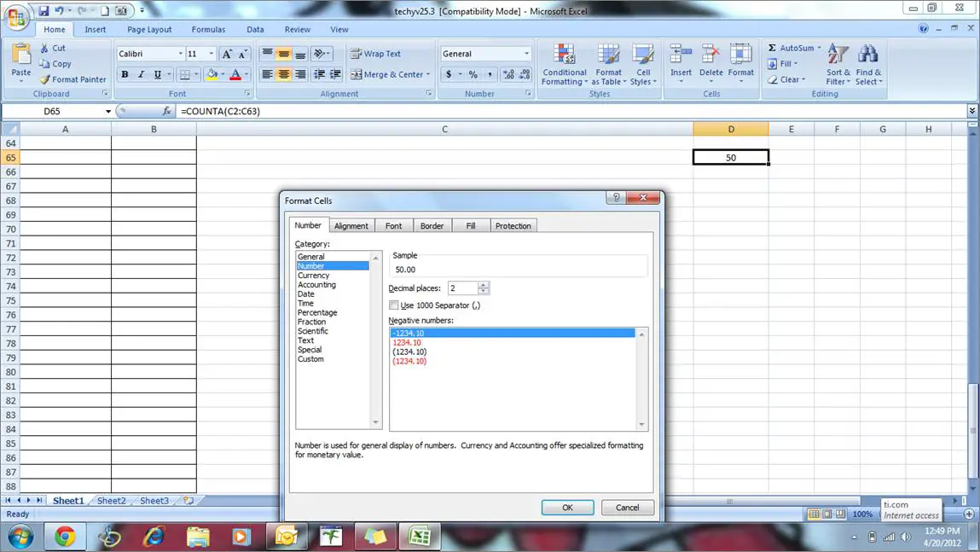Click the Paste icon in Clipboard group
The width and height of the screenshot is (980, 552).
point(21,55)
